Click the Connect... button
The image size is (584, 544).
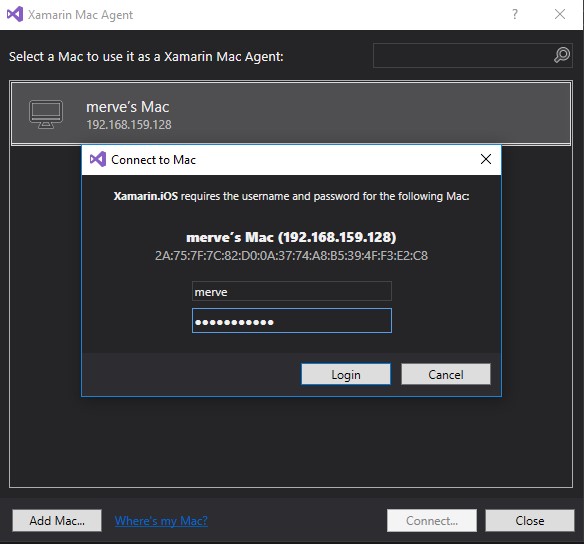point(432,520)
